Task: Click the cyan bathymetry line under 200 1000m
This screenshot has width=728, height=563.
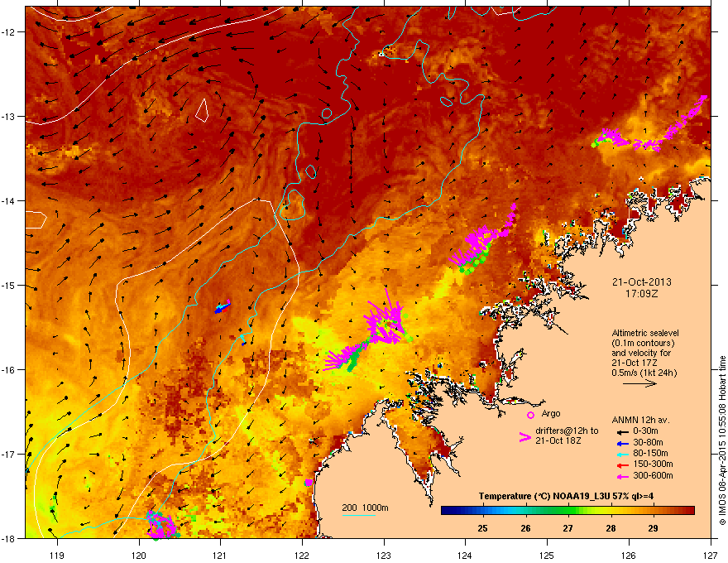Action: pyautogui.click(x=359, y=515)
